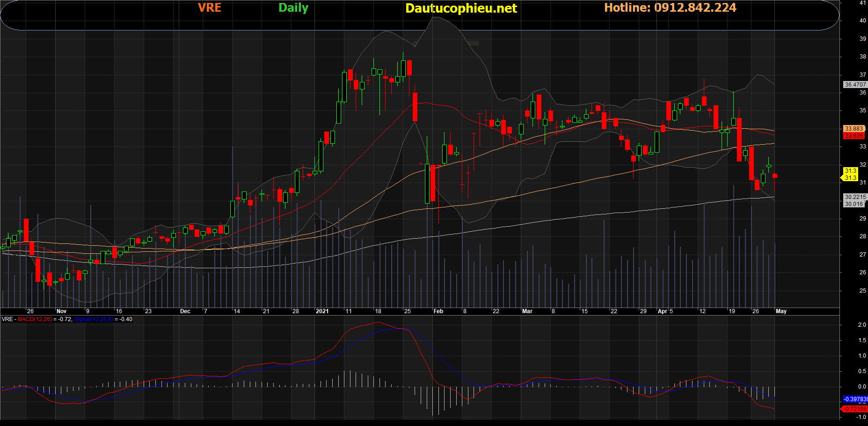Click the 37 mark on the price axis

coord(863,75)
